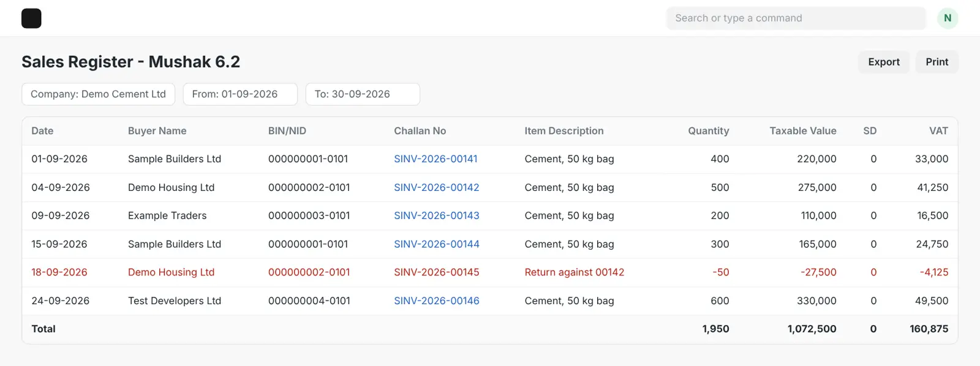Click the Buyer Name column header

(157, 131)
